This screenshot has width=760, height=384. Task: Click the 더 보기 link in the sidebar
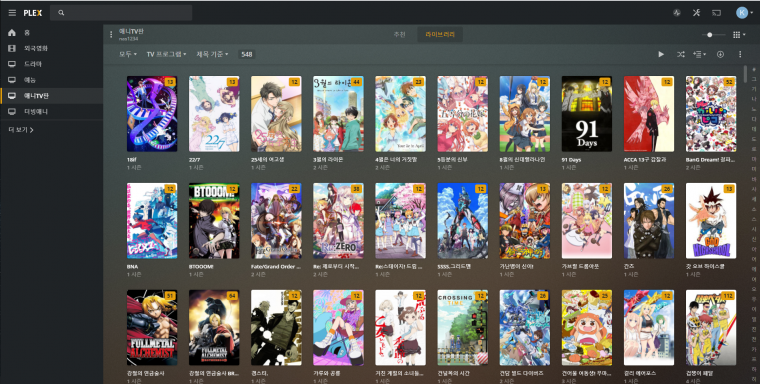tap(21, 130)
